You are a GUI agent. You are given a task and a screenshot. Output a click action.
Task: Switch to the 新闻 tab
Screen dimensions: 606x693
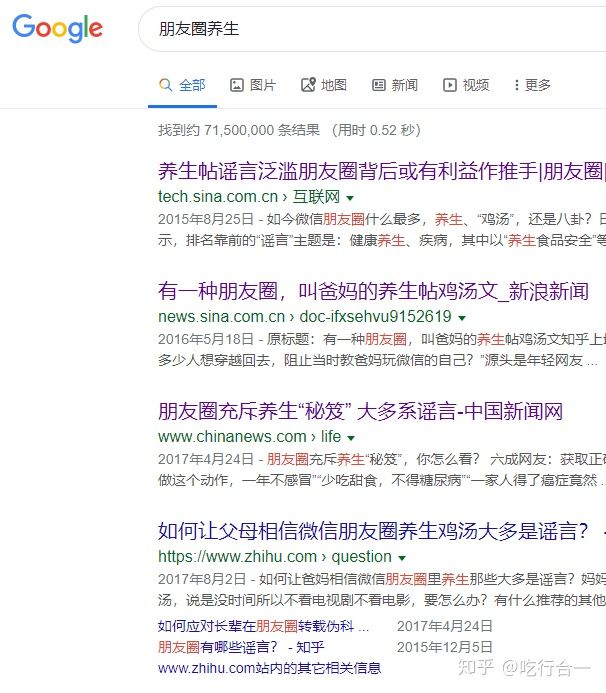click(395, 85)
